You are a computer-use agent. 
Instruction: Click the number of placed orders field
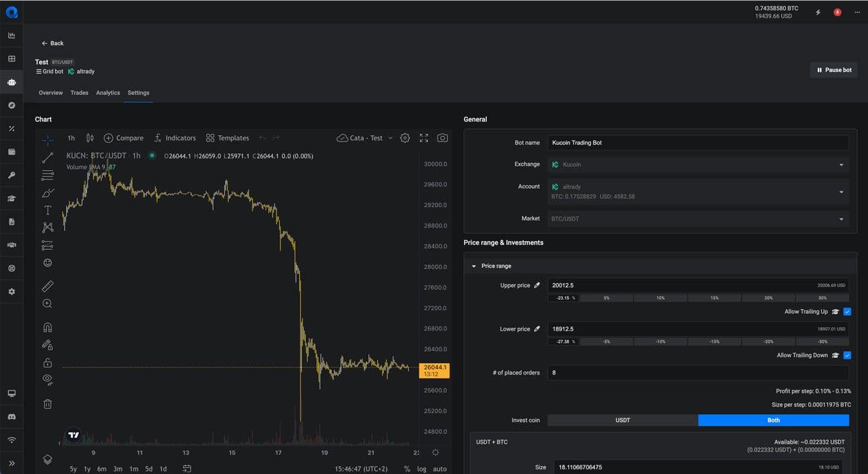(698, 373)
